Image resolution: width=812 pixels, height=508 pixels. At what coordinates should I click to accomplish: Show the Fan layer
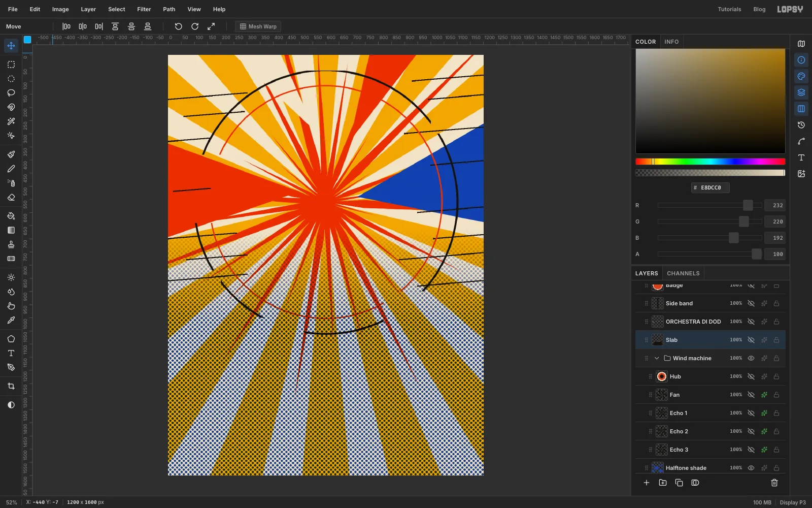click(751, 395)
